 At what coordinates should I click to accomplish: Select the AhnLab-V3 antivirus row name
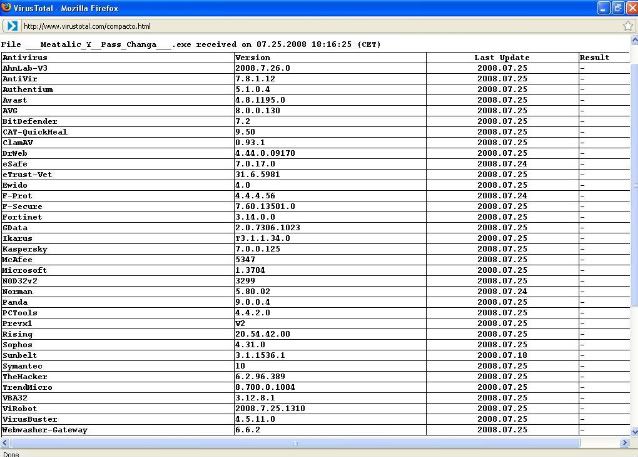25,68
